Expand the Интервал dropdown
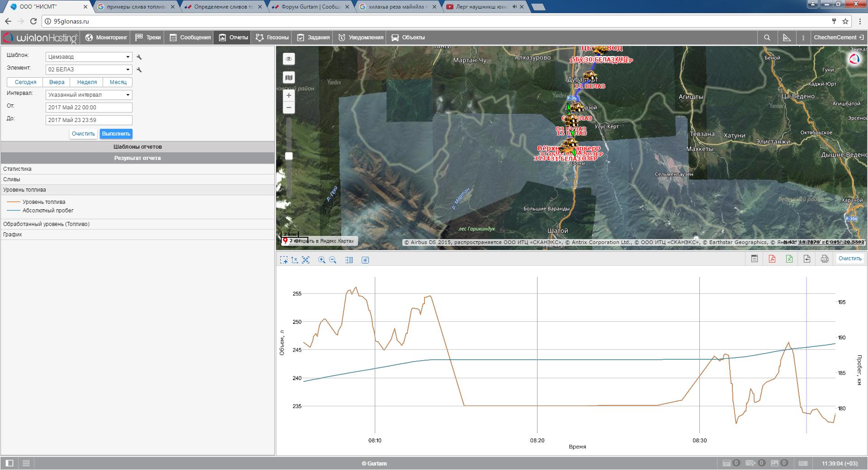Image resolution: width=868 pixels, height=470 pixels. pos(89,95)
